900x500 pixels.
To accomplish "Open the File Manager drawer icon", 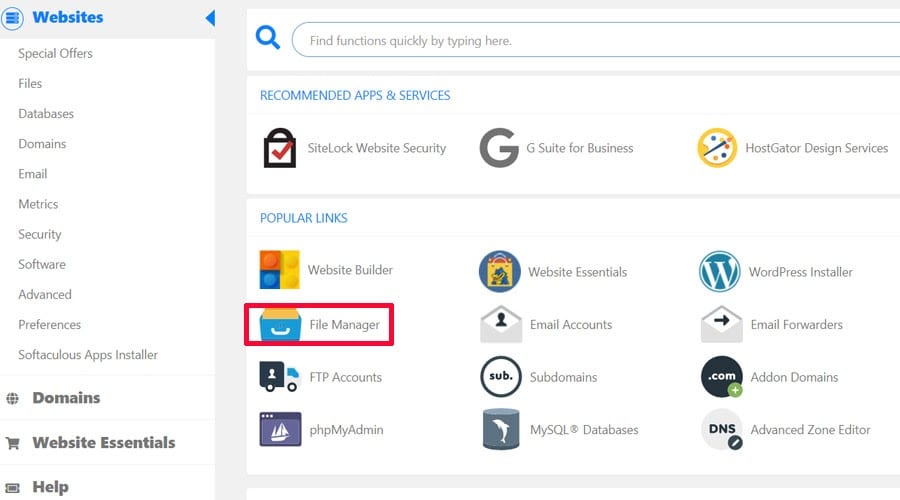I will tap(280, 324).
